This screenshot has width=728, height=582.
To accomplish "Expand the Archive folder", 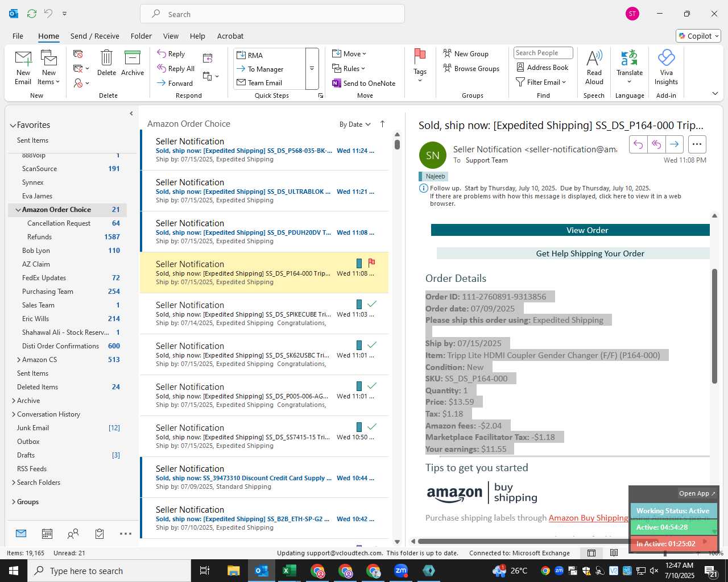I will click(14, 401).
